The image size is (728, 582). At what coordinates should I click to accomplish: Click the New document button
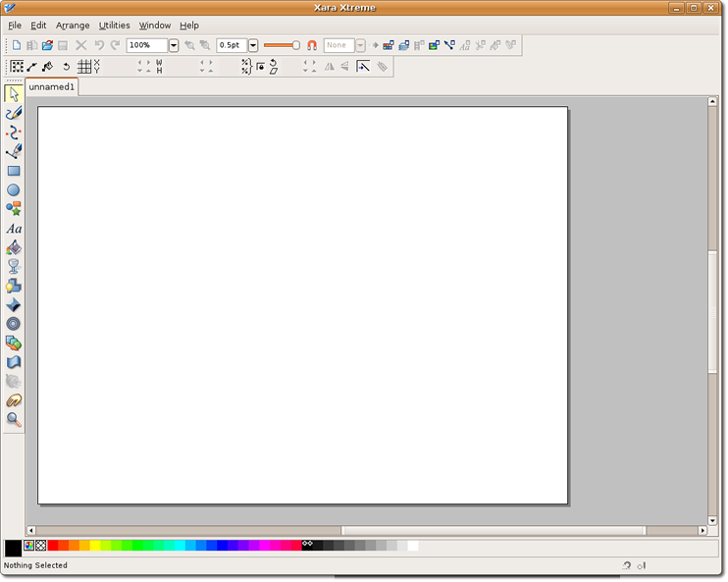click(x=16, y=45)
